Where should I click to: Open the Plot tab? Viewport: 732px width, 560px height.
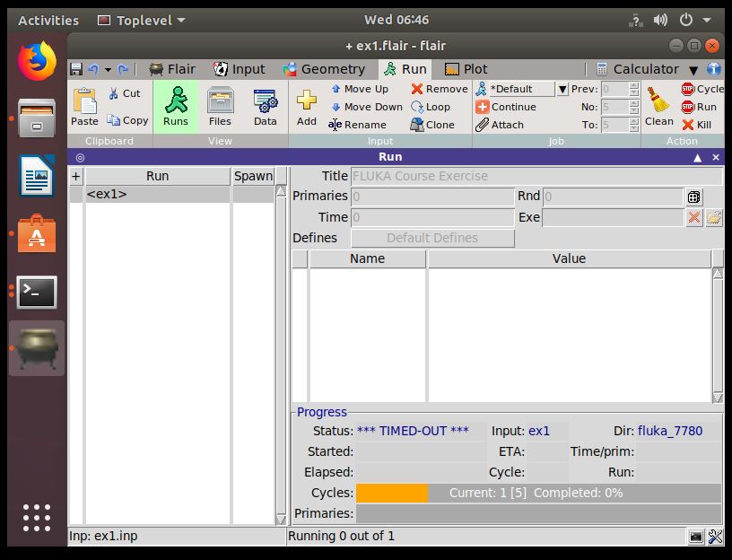(466, 69)
